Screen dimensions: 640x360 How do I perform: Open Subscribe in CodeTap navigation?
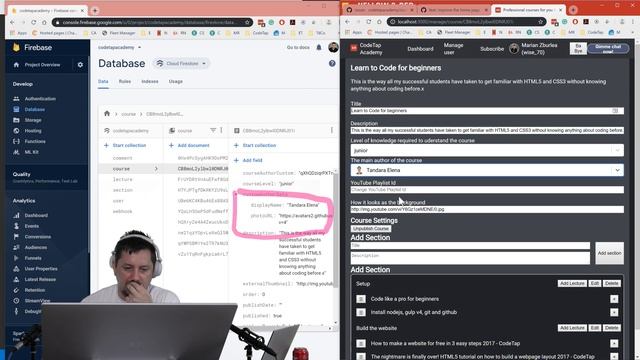[x=492, y=49]
